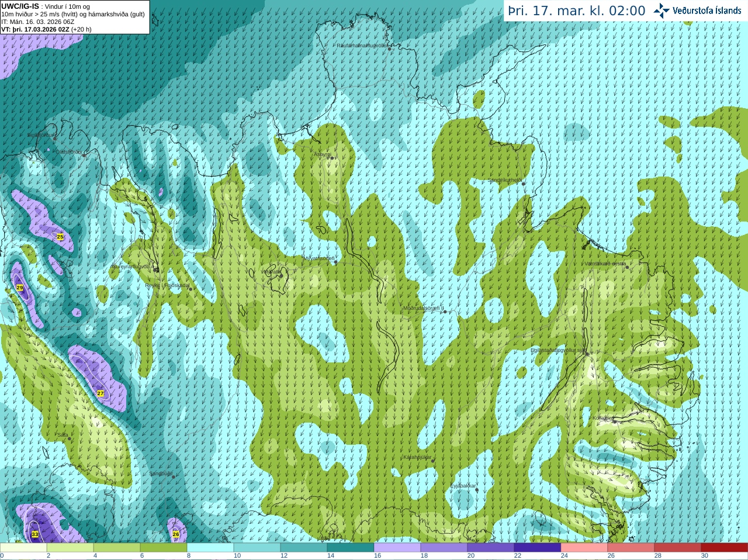This screenshot has width=748, height=560.
Task: Pick the 14–16 m/s dark teal legend swatch
Action: point(351,548)
